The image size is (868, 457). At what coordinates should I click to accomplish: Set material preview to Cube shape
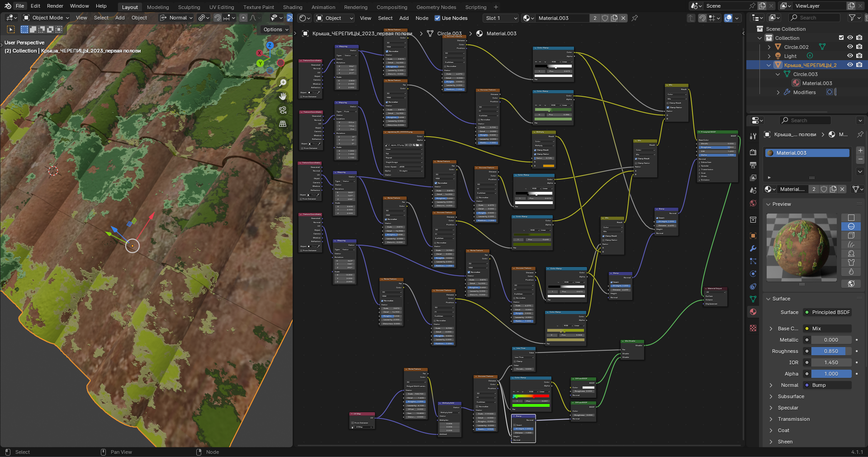click(x=851, y=235)
